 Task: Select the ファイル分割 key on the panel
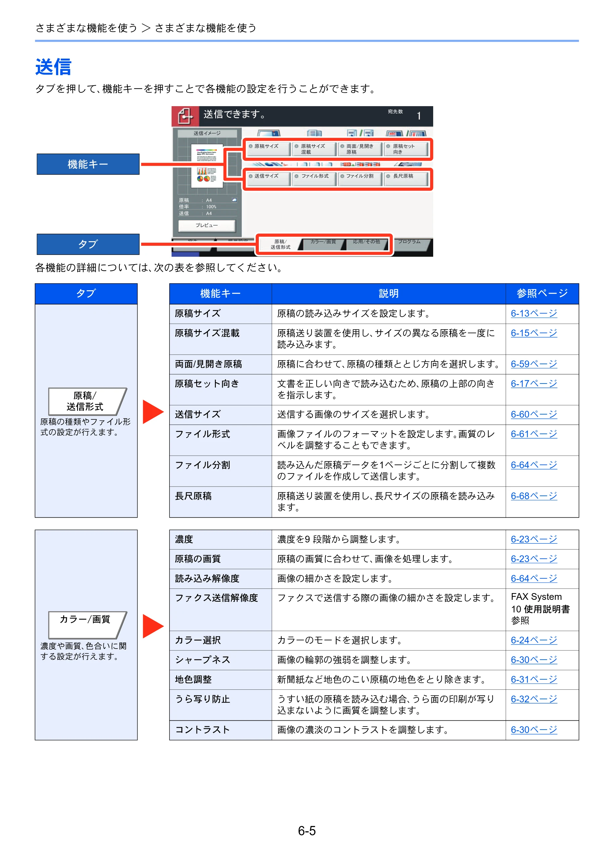360,179
